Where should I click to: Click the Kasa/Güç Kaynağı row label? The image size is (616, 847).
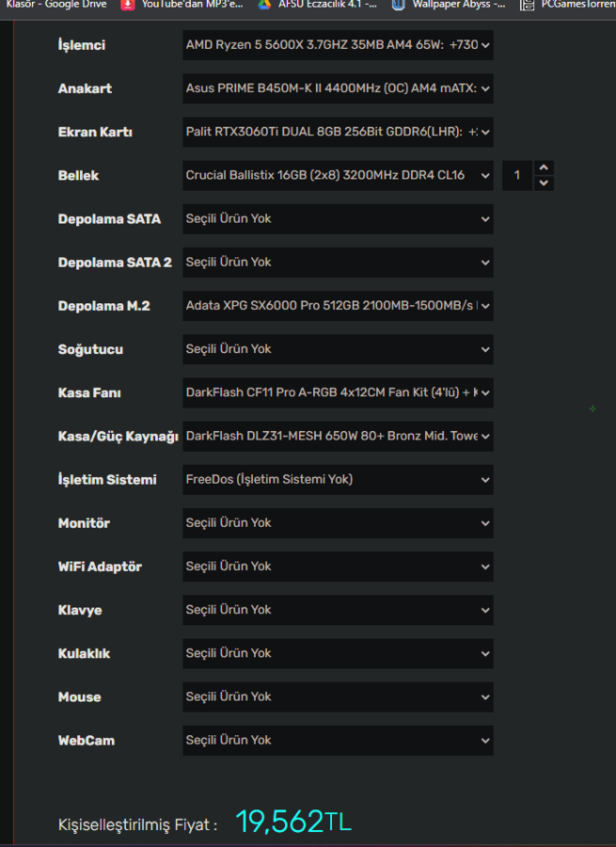coord(118,437)
